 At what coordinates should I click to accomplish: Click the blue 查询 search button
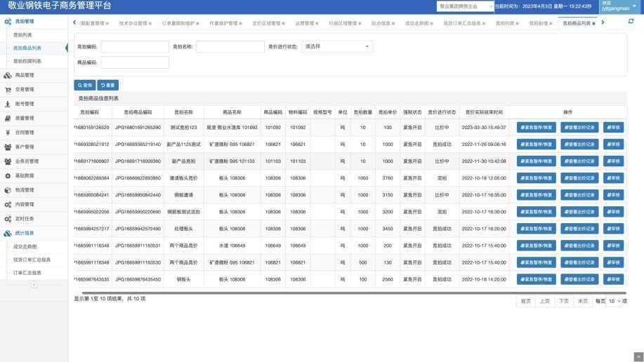84,85
